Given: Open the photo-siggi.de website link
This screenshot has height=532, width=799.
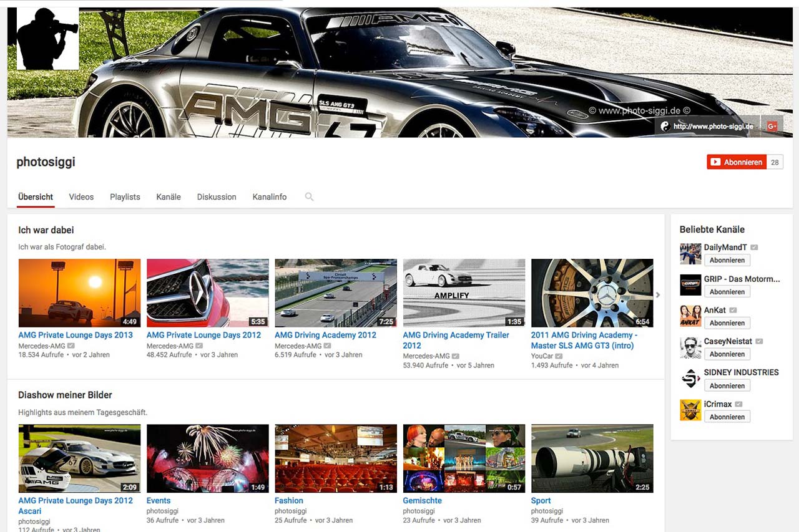Looking at the screenshot, I should pos(707,126).
